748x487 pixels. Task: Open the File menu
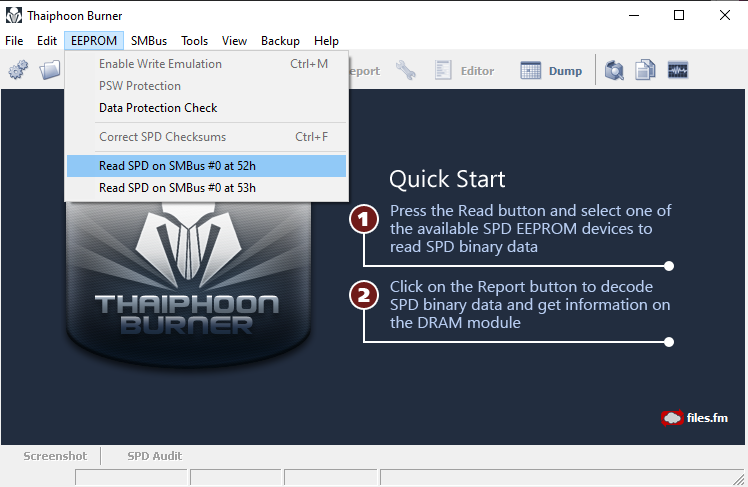14,41
